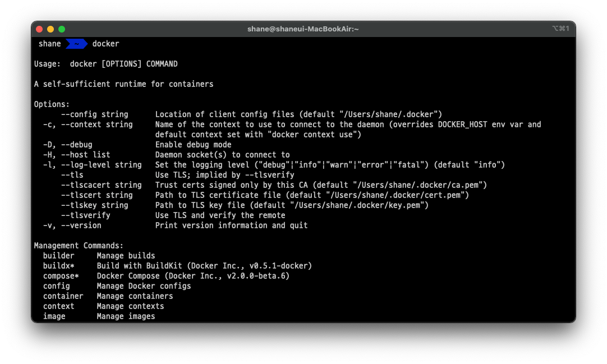607x364 pixels.
Task: Click the '-D, --debug' option
Action: pos(68,144)
